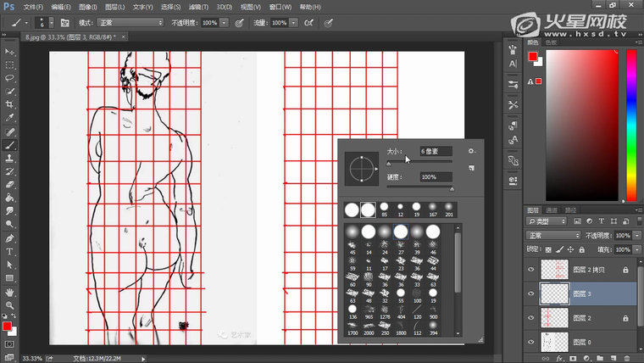Click the Hand tool
644x363 pixels.
10,292
